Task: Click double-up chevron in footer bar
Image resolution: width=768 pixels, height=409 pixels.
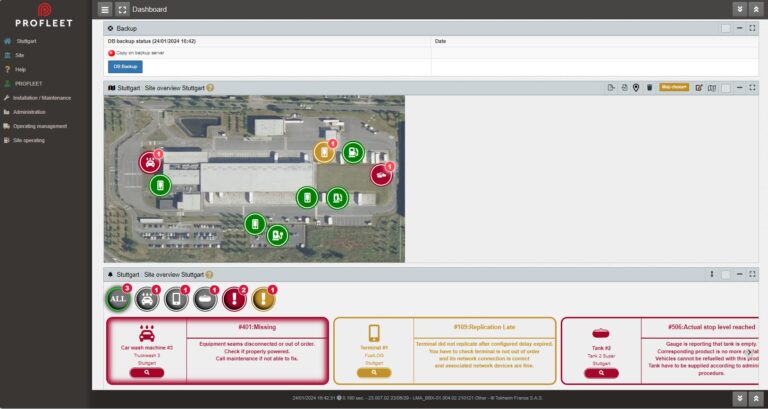Action: click(x=756, y=398)
